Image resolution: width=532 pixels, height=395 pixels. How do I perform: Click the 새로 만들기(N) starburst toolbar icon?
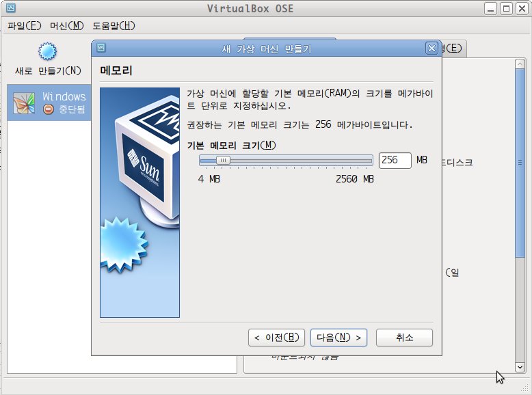click(47, 51)
